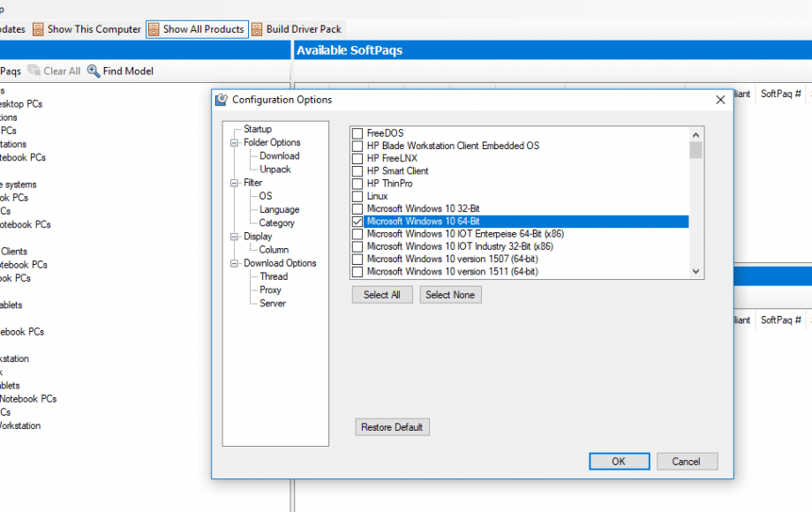This screenshot has height=512, width=812.
Task: Open the Category filter item
Action: (276, 223)
